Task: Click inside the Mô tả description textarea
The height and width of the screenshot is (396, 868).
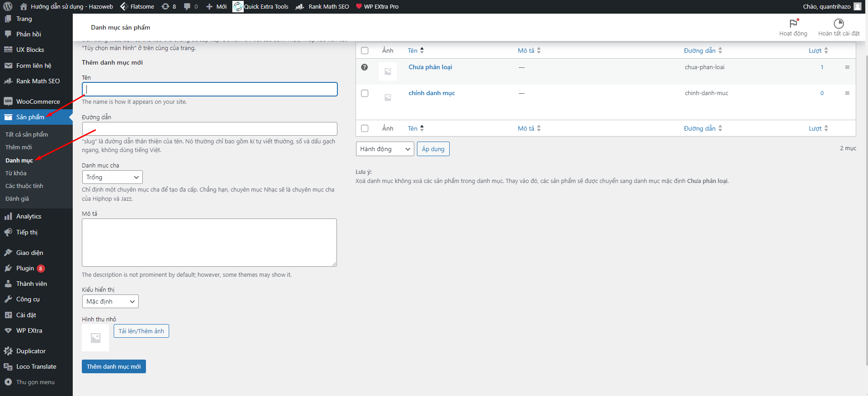Action: tap(209, 242)
